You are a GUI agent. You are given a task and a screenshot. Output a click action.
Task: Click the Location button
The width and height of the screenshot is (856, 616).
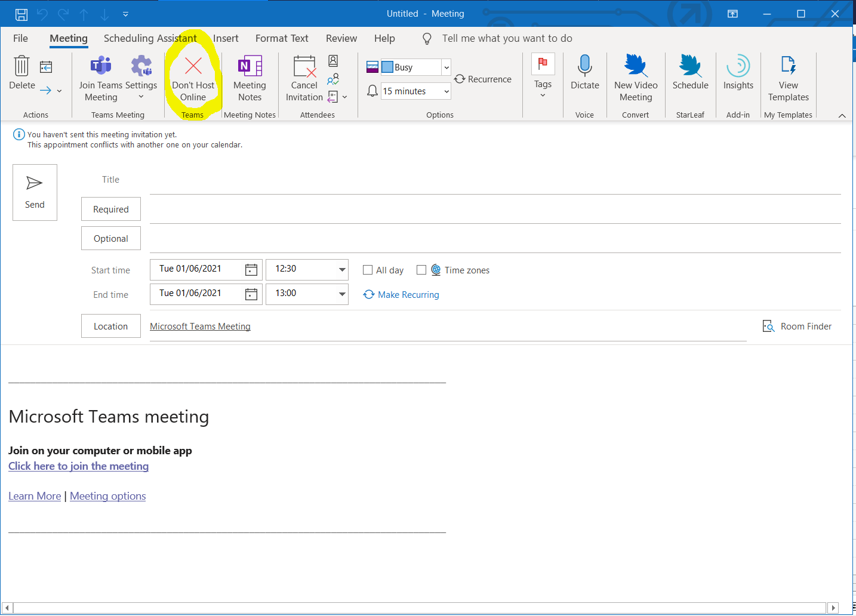click(111, 326)
